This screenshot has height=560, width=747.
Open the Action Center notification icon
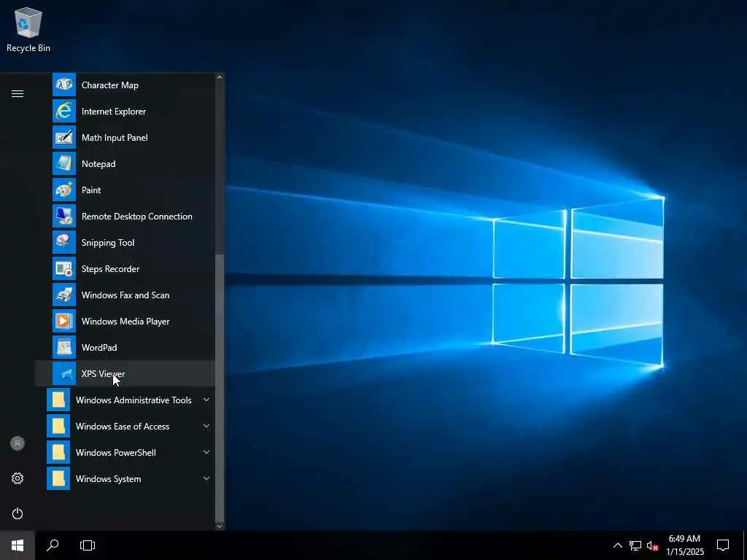pos(723,545)
